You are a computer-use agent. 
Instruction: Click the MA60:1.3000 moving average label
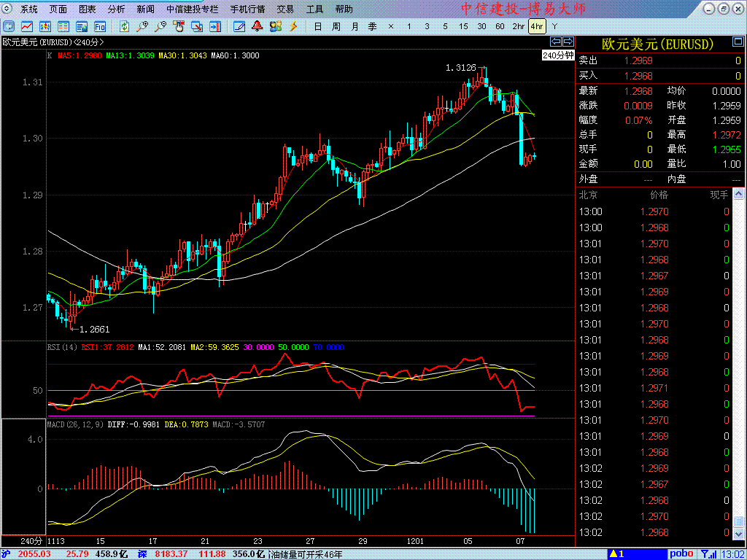[236, 55]
